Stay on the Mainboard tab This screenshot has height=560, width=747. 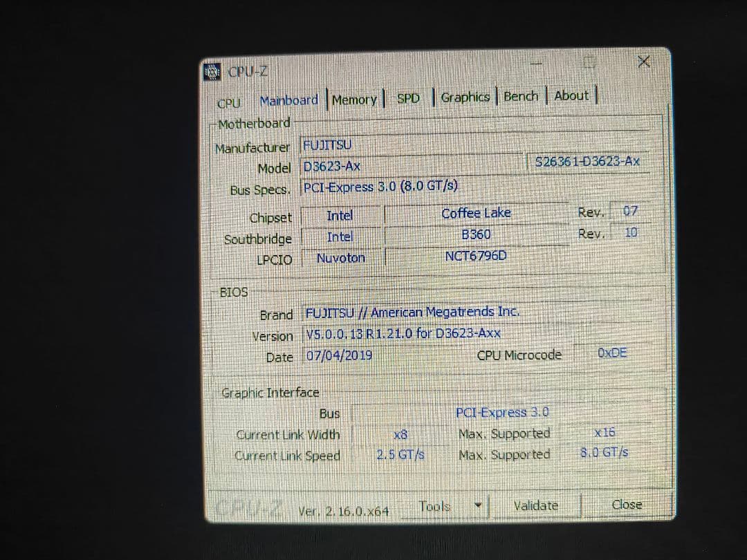point(288,99)
